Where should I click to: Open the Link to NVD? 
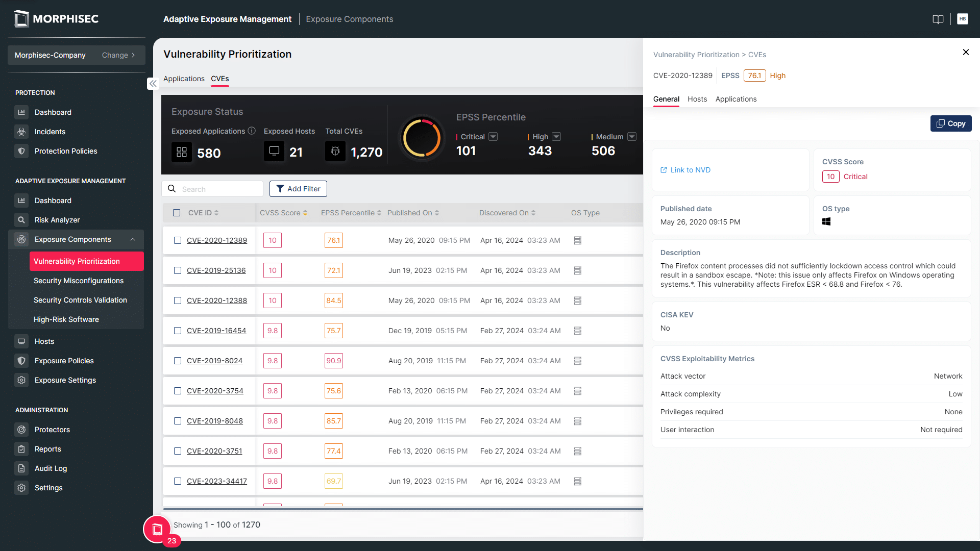click(685, 170)
